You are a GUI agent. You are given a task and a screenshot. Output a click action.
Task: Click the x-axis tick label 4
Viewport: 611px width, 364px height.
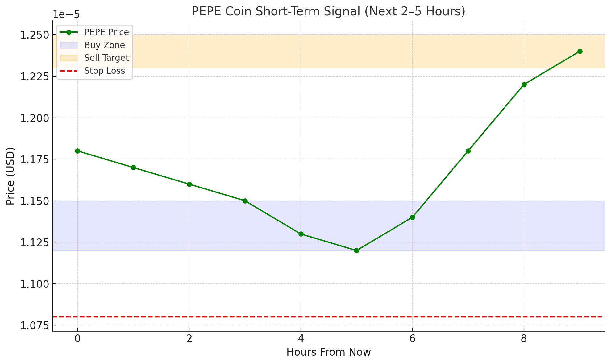coord(301,339)
